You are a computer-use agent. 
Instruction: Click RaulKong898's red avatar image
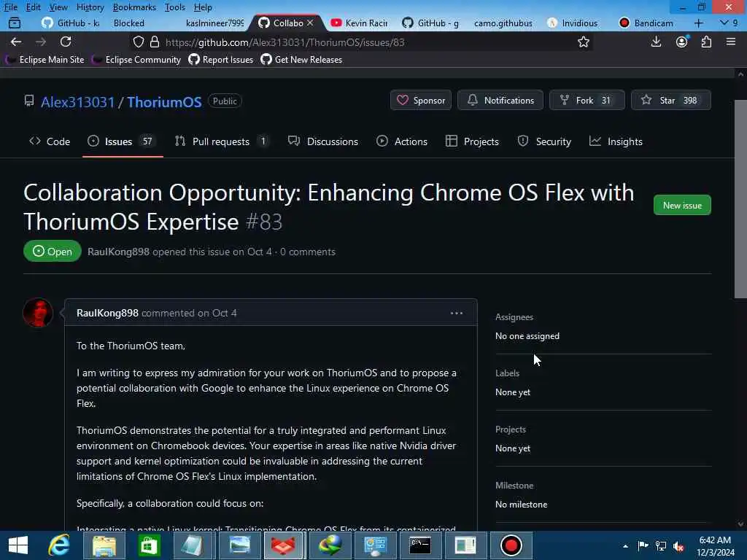(38, 312)
